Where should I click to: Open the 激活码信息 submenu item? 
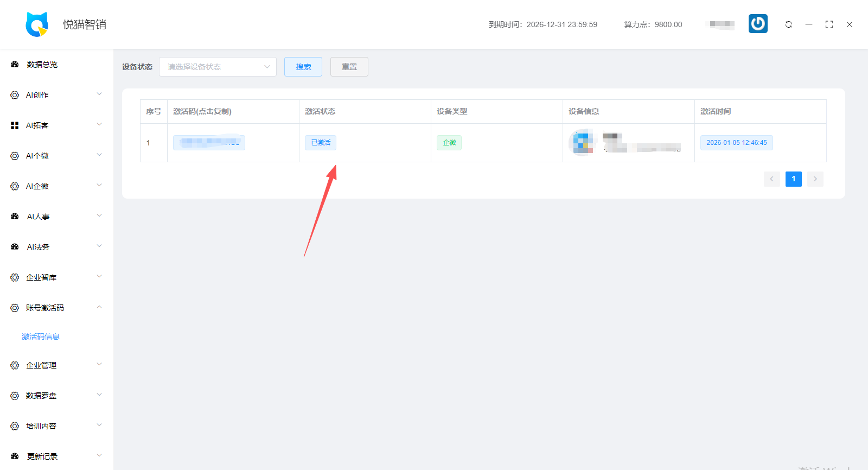41,336
